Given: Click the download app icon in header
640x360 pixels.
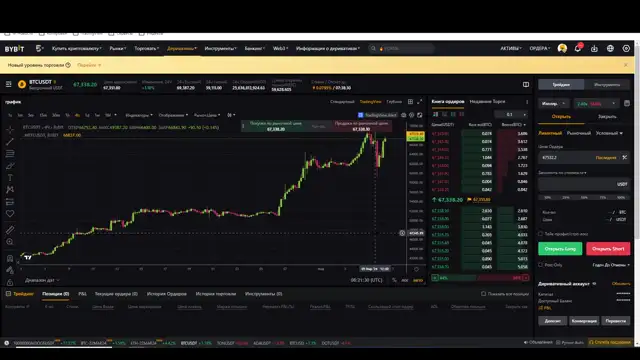Looking at the screenshot, I should click(x=594, y=49).
